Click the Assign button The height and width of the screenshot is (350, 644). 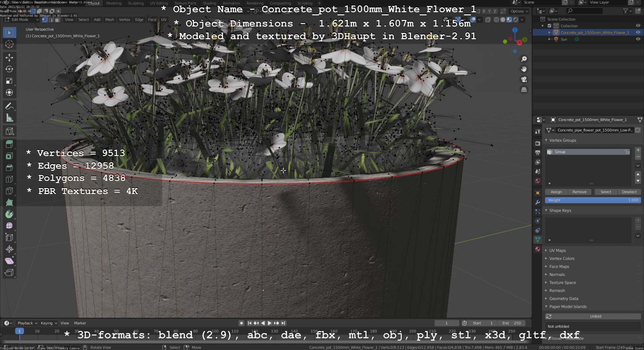click(556, 192)
